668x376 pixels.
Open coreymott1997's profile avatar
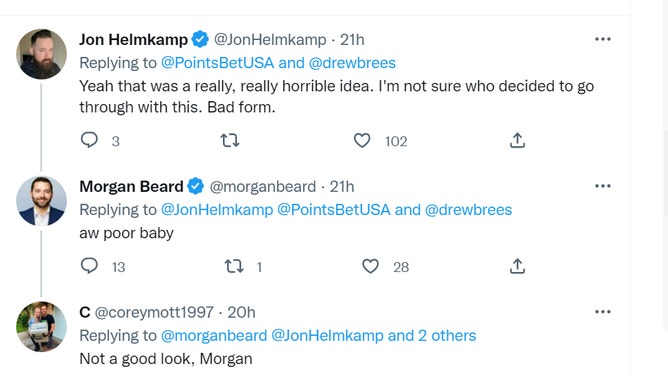tap(41, 327)
